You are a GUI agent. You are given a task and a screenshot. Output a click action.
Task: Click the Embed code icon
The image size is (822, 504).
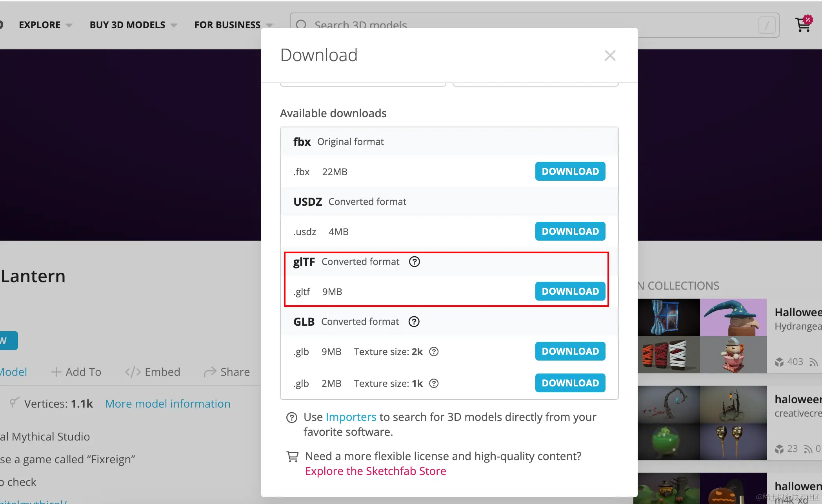133,372
